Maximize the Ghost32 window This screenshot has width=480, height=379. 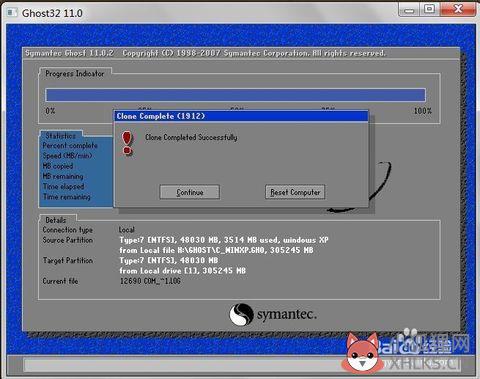(x=430, y=9)
